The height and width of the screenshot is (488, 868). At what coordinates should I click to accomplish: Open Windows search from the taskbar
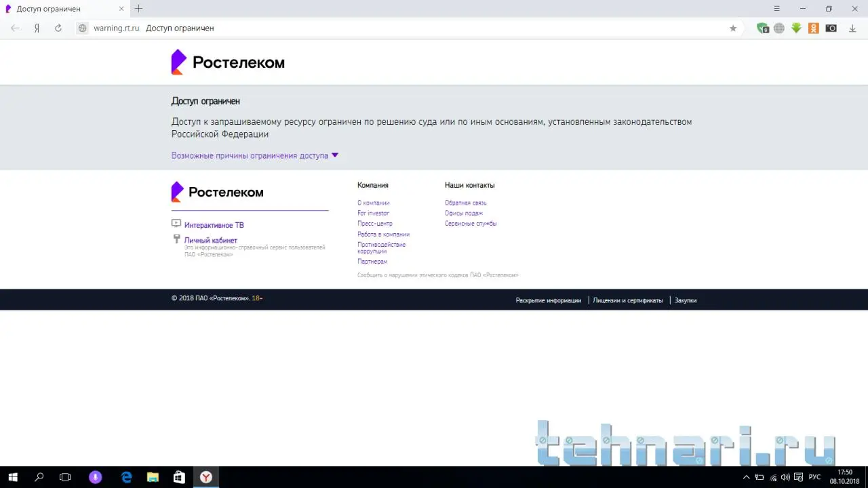coord(39,477)
